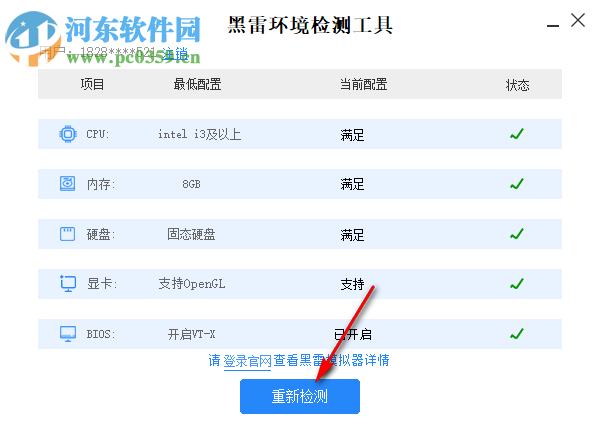Click the 项目 column header
Image resolution: width=600 pixels, height=434 pixels.
pos(92,84)
